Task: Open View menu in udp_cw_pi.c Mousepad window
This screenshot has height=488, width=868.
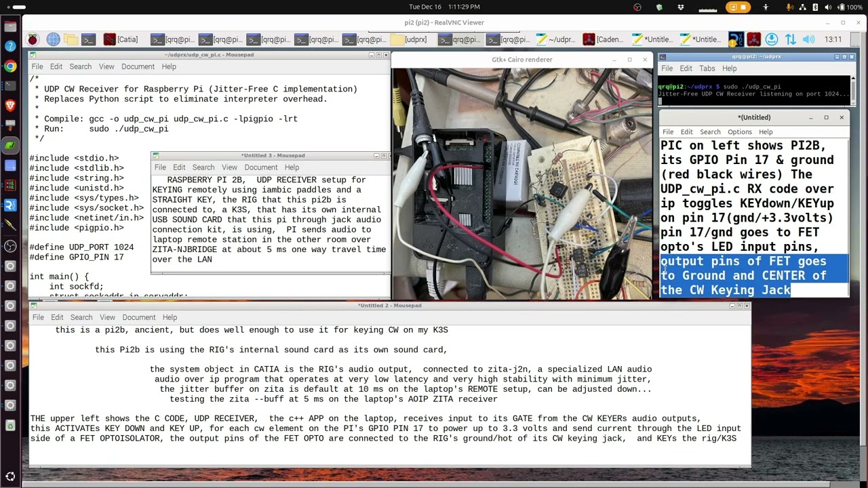Action: (x=106, y=66)
